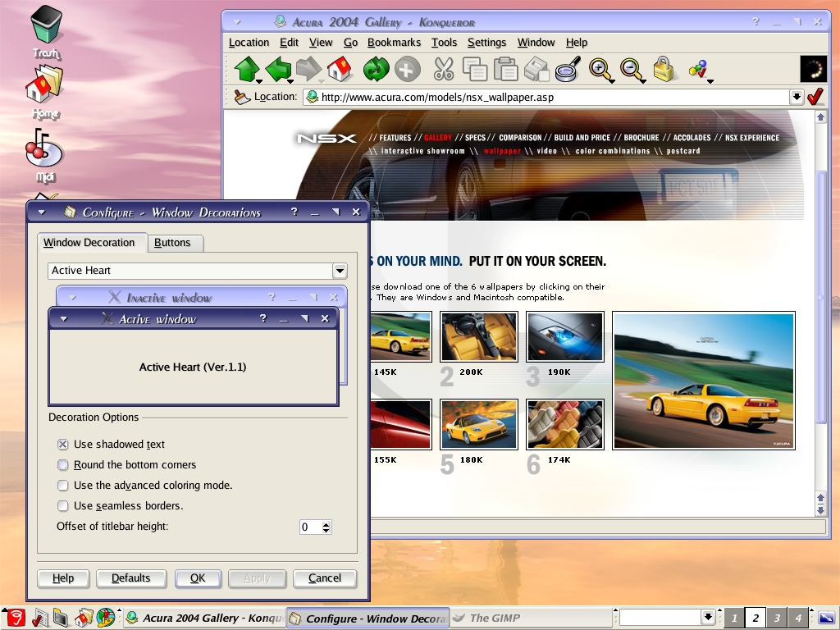Viewport: 840px width, 630px height.
Task: Click the titlebar height offset spinner arrows
Action: [326, 527]
